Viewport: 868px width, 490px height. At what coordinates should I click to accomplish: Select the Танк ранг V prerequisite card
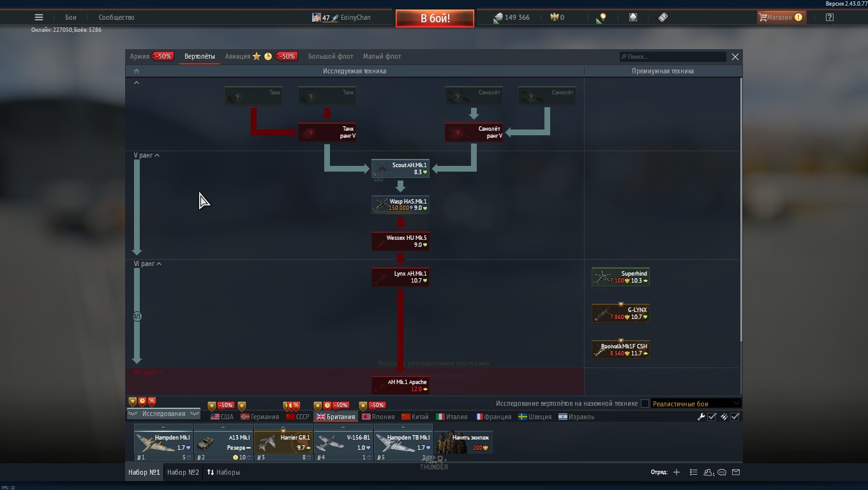pyautogui.click(x=327, y=133)
